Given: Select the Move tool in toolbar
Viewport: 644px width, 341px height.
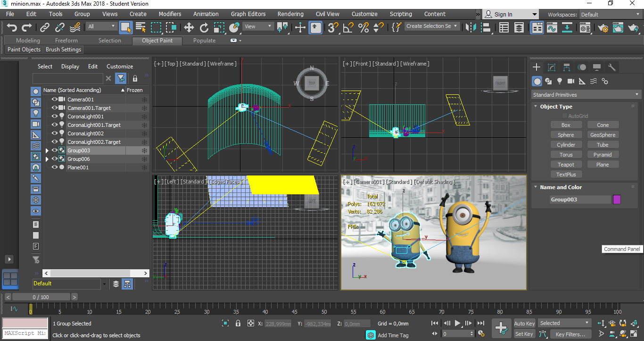Looking at the screenshot, I should coord(189,28).
